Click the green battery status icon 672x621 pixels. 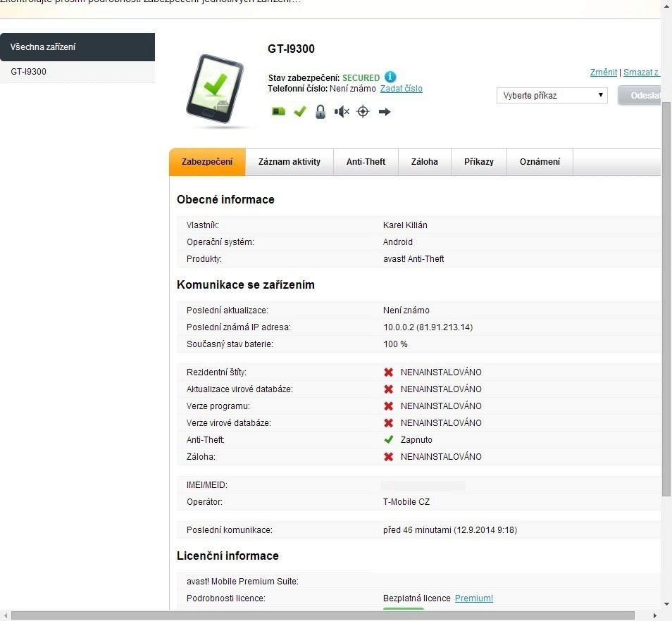coord(278,112)
